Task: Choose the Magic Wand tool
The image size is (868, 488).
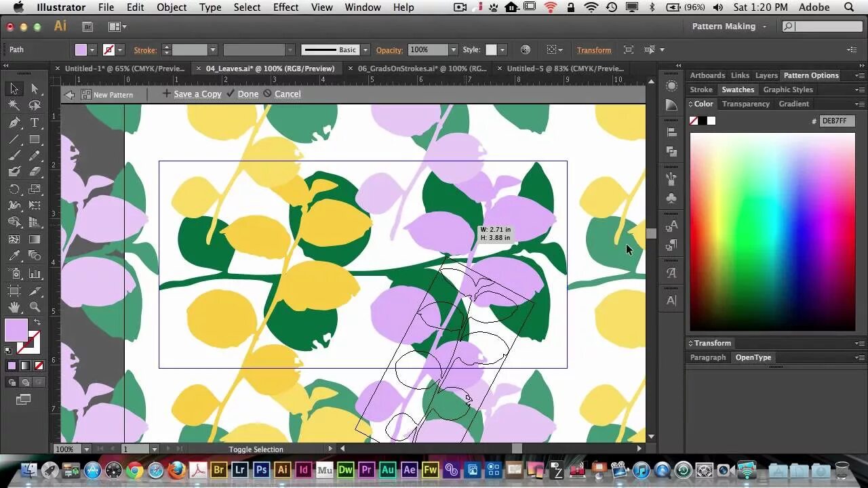Action: click(14, 105)
